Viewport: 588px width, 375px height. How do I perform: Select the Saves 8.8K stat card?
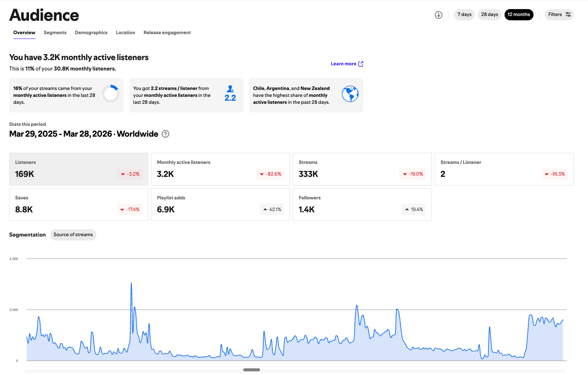point(79,205)
